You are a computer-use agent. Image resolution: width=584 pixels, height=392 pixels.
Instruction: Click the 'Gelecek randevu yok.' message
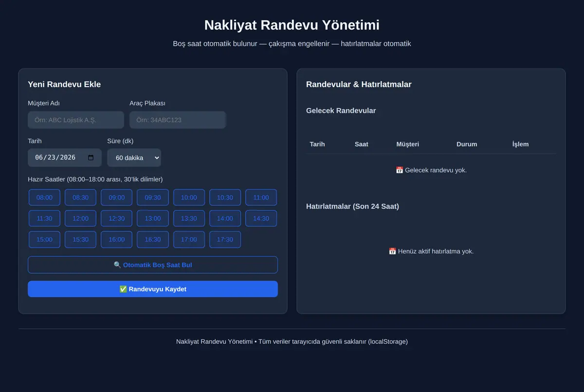[431, 170]
